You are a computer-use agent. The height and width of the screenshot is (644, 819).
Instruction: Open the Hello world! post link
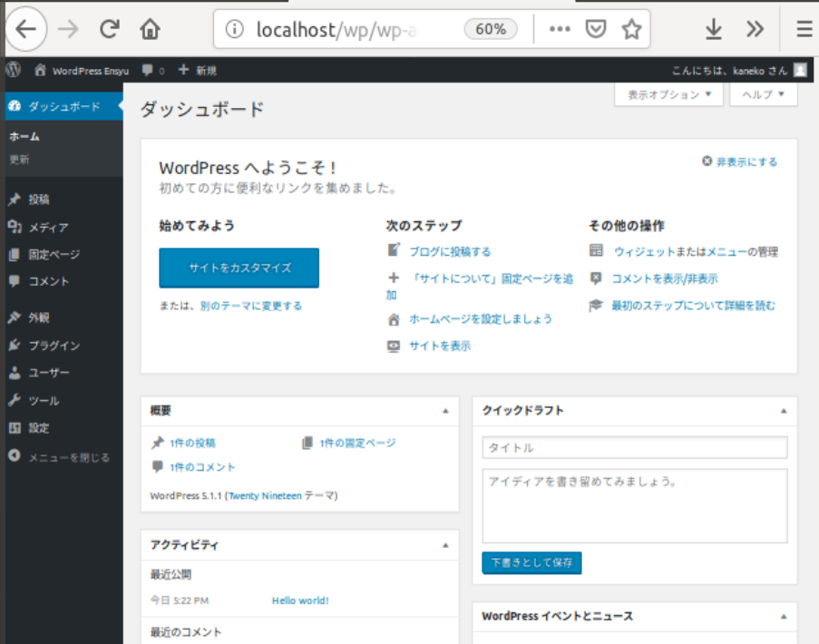tap(300, 600)
